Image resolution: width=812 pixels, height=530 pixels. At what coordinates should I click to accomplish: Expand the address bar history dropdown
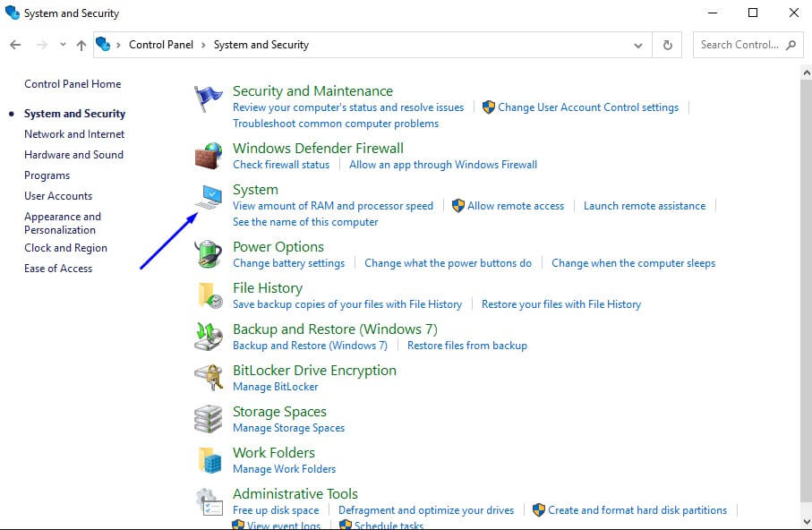[x=638, y=45]
